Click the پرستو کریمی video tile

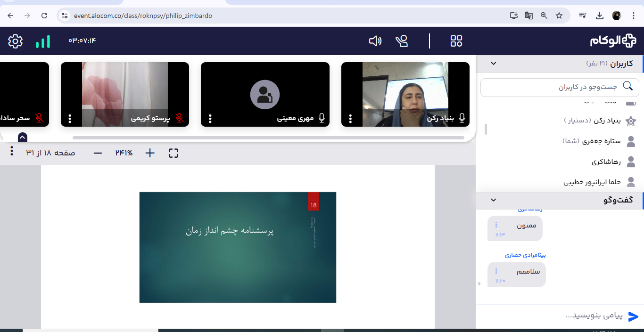pyautogui.click(x=125, y=94)
